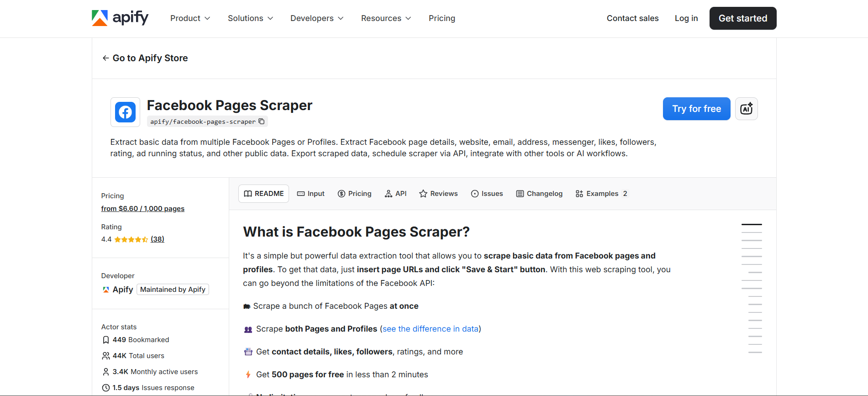
Task: Click the Facebook Pages Scraper logo icon
Action: coord(125,112)
